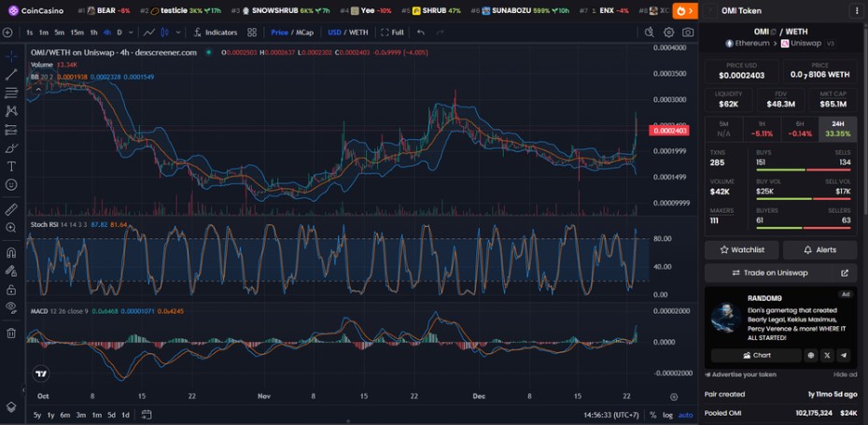Trade on Uniswap button
This screenshot has width=868, height=425.
point(768,273)
